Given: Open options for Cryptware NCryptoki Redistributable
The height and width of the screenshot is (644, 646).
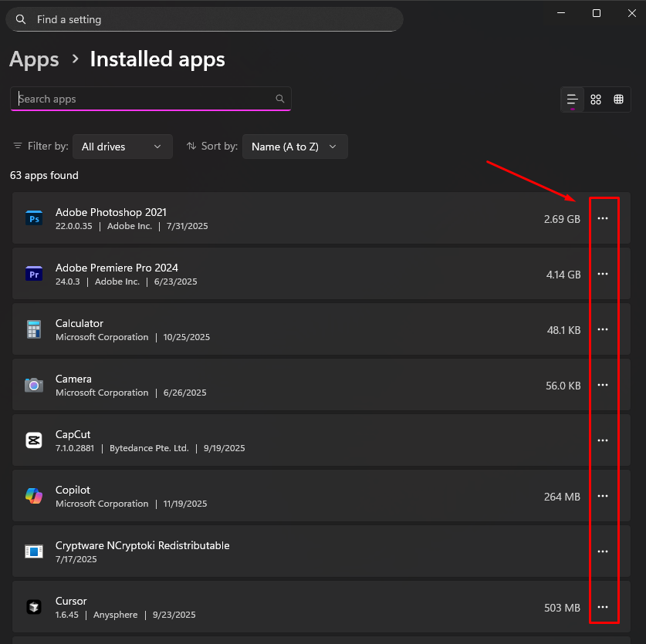Looking at the screenshot, I should [x=603, y=551].
